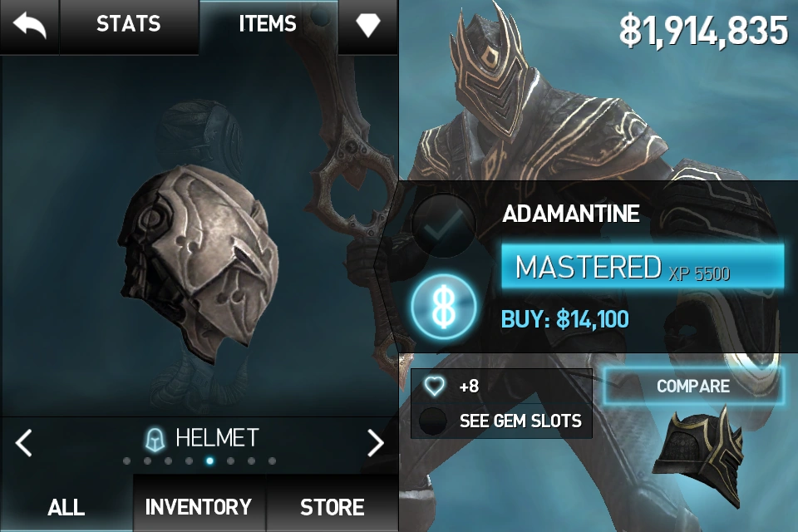Image resolution: width=798 pixels, height=532 pixels.
Task: Click the helmet category icon
Action: coord(155,440)
